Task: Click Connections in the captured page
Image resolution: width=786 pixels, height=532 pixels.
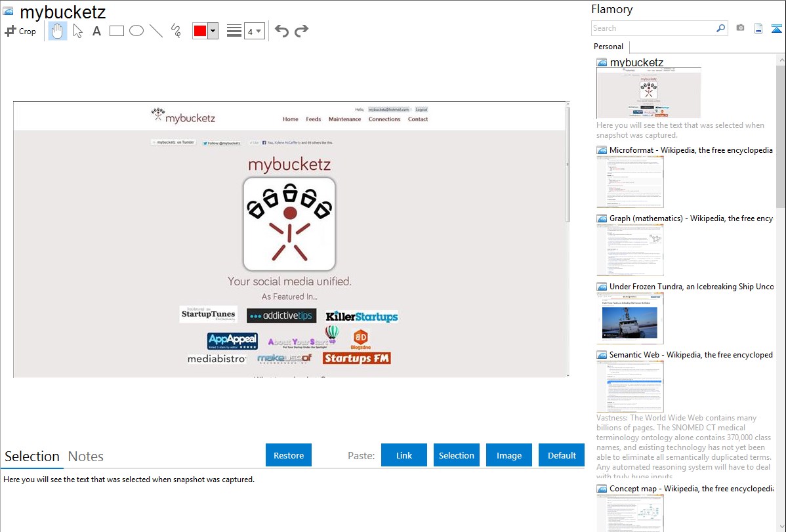Action: click(x=384, y=119)
